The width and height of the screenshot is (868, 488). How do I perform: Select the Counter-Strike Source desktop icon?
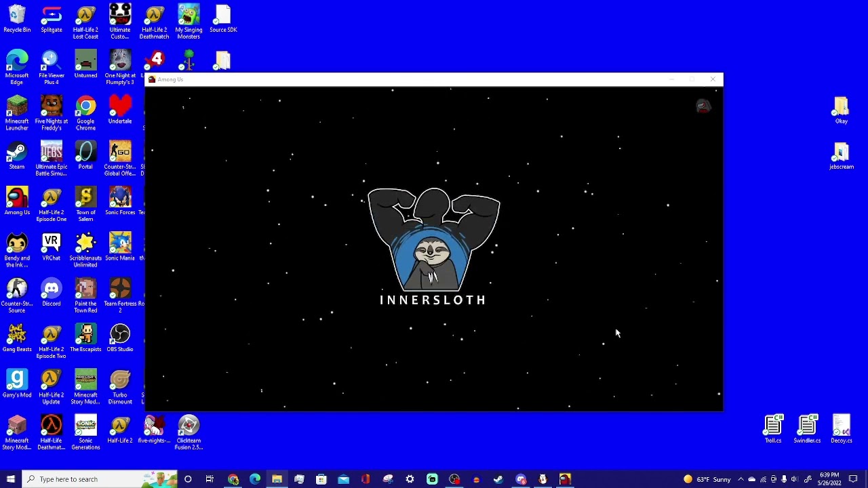click(17, 296)
